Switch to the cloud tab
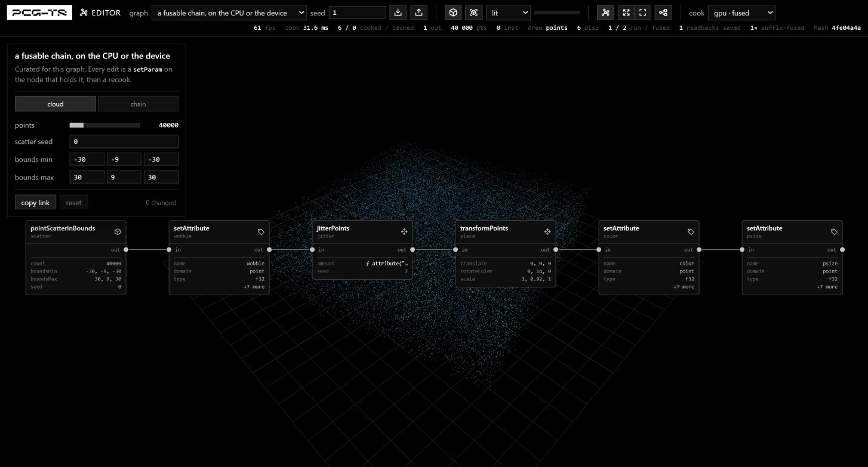Viewport: 868px width, 467px height. (56, 104)
